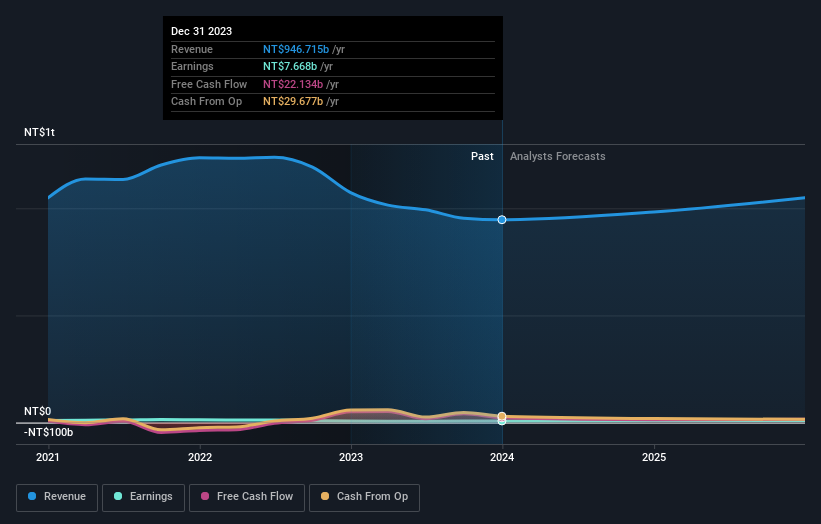The height and width of the screenshot is (524, 821).
Task: Click the Revenue row label in tooltip
Action: point(192,49)
